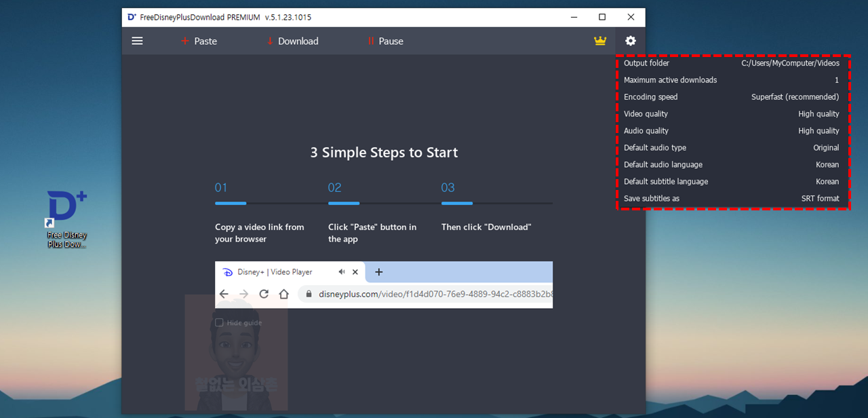Close the FreeDisneyPlusDownload window

(631, 17)
